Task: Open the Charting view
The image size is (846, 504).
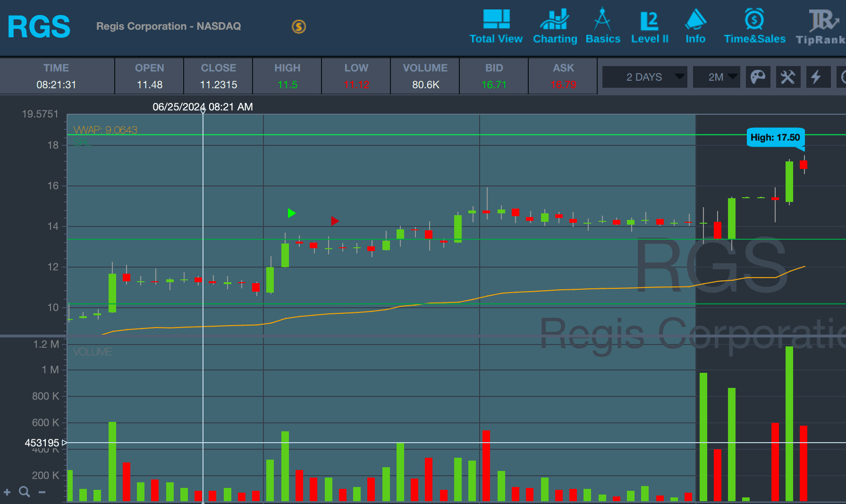Action: (555, 26)
